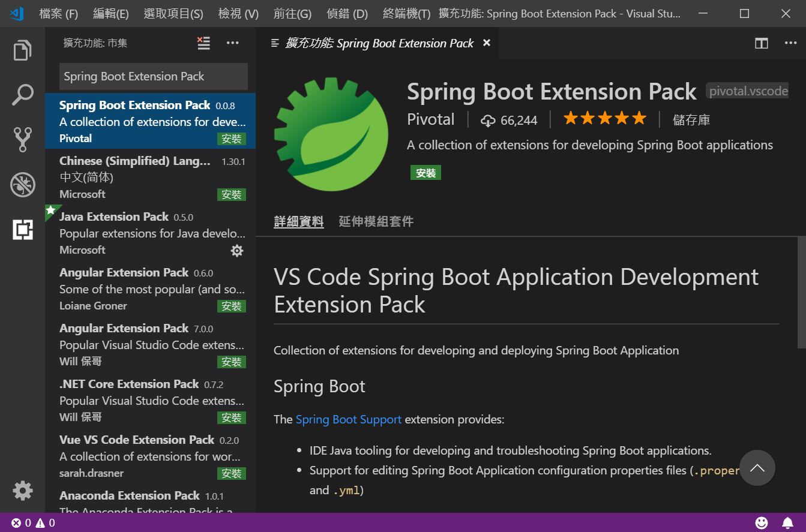Screen dimensions: 806x532
Task: Click the Pivotal publisher name in header
Action: tap(431, 119)
